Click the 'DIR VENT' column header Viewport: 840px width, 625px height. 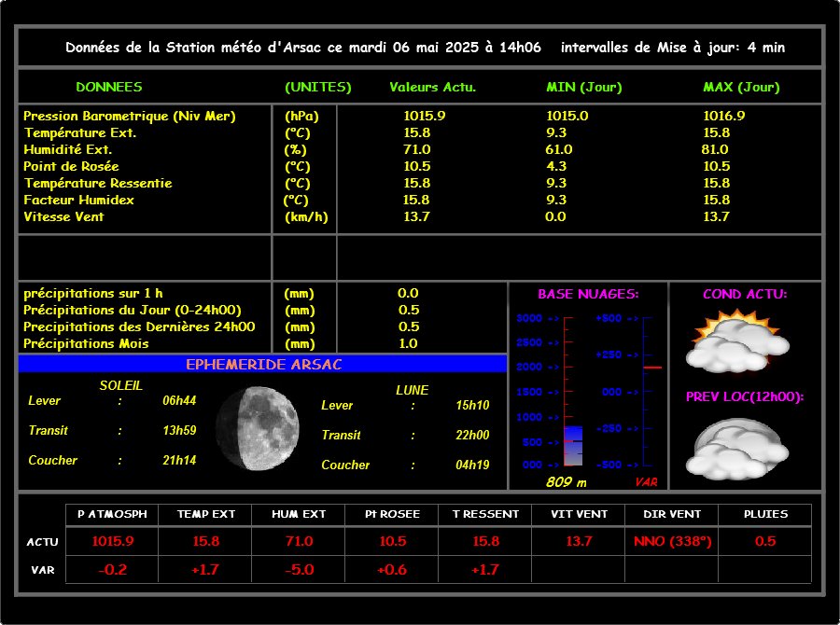click(x=672, y=514)
